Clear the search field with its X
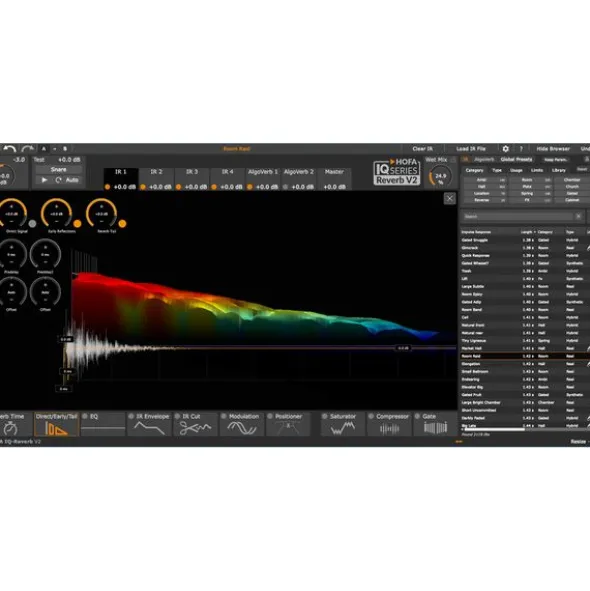The image size is (590, 591). pyautogui.click(x=578, y=216)
